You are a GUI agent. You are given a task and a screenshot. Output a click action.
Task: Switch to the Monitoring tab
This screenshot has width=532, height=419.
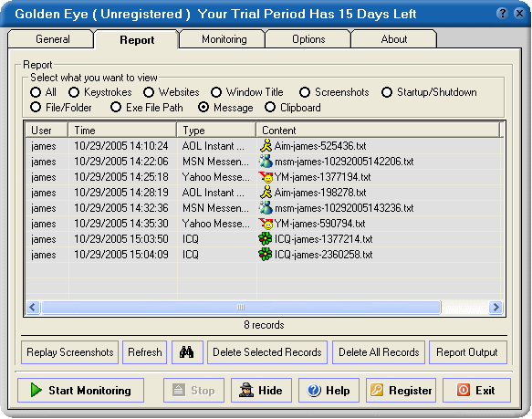[224, 39]
